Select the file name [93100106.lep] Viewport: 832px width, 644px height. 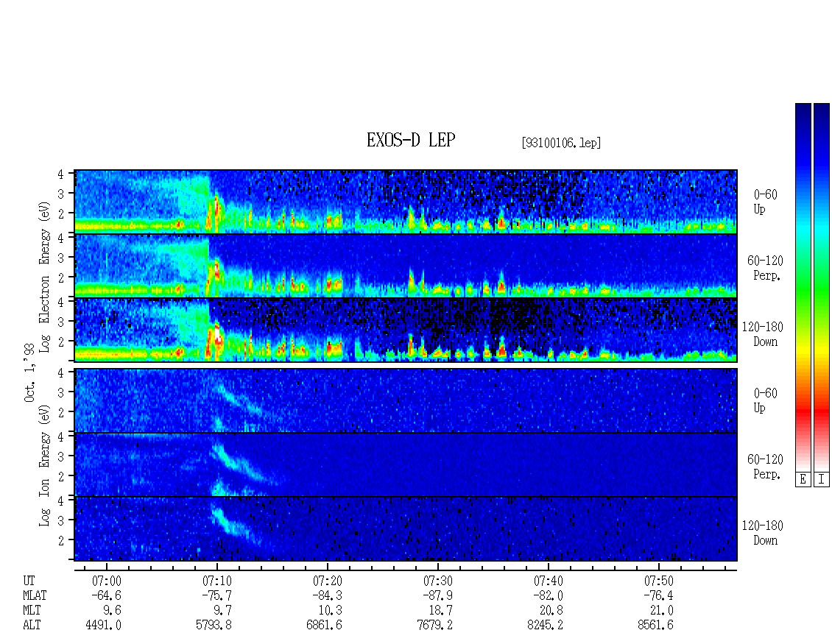561,142
